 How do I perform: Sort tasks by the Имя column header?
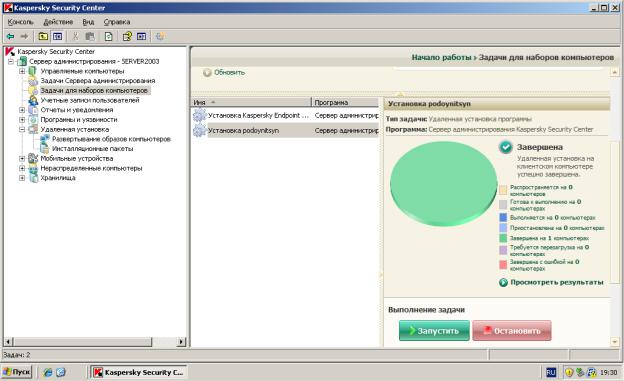tap(251, 102)
